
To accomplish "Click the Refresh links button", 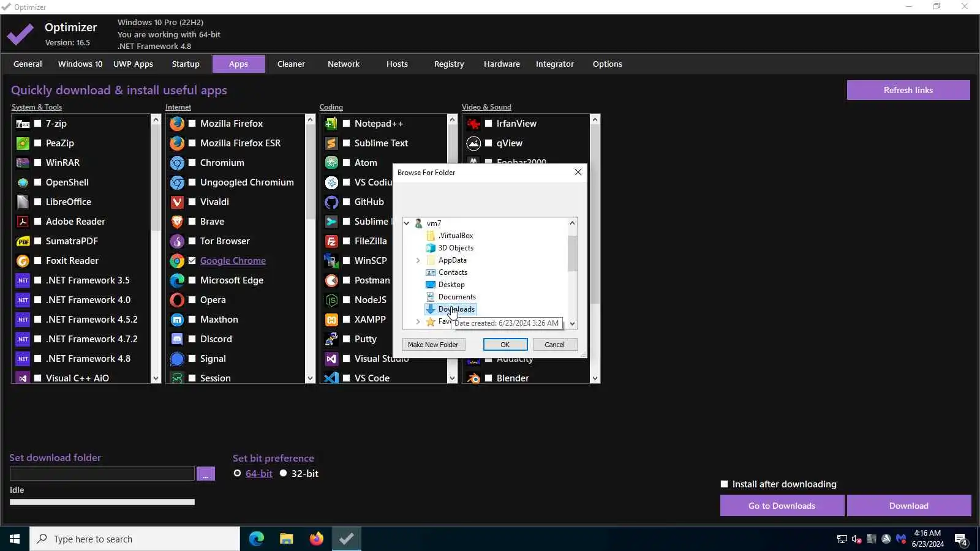I will [x=908, y=90].
